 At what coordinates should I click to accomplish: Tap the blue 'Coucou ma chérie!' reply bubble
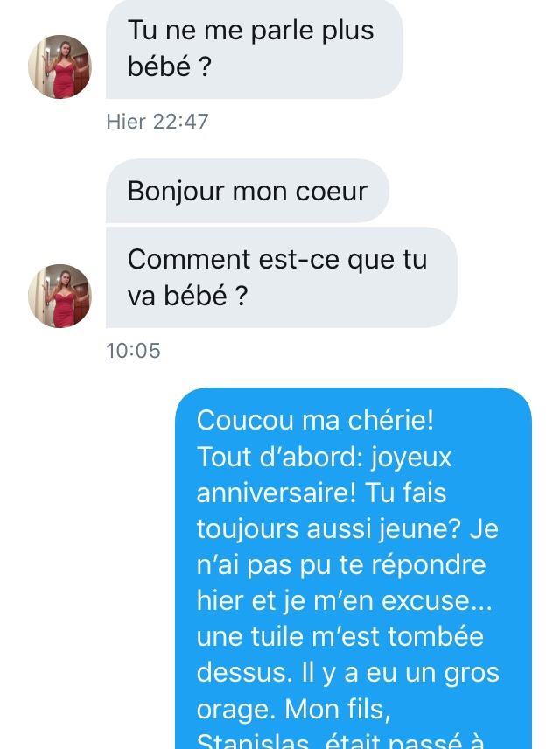coord(353,569)
